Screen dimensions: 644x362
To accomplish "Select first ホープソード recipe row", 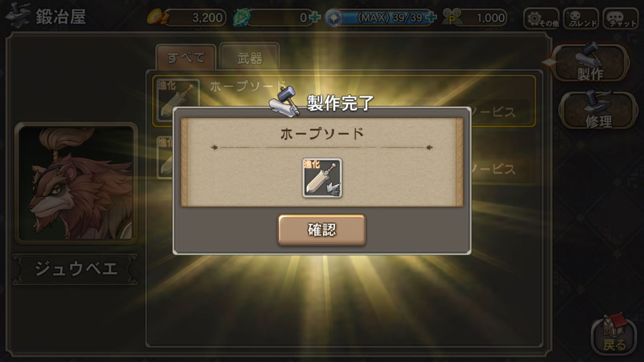I will pos(344,101).
